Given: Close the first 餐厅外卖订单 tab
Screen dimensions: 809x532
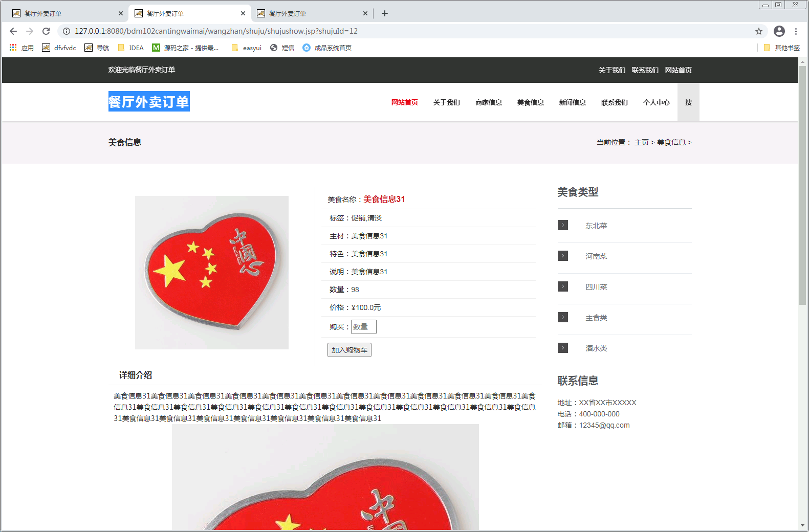Looking at the screenshot, I should (121, 13).
